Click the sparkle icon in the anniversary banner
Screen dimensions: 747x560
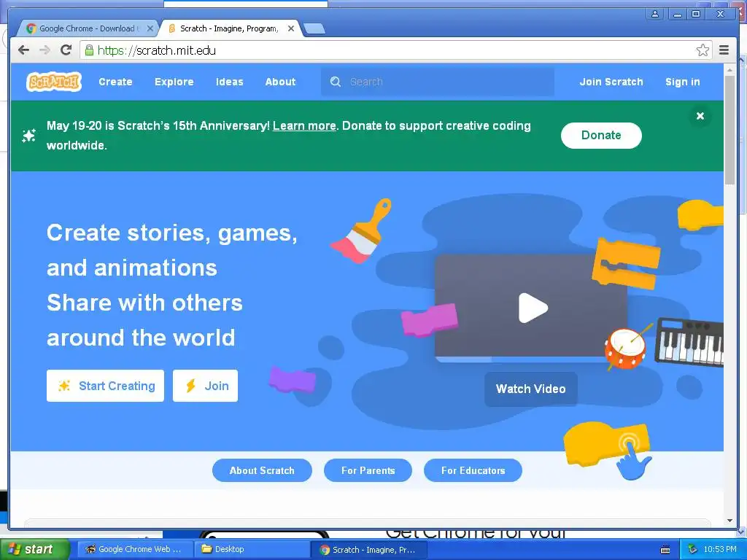(x=29, y=136)
